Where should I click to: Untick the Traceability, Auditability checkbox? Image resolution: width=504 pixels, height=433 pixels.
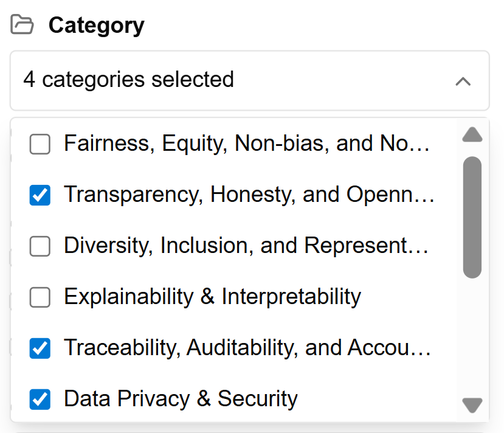(40, 348)
